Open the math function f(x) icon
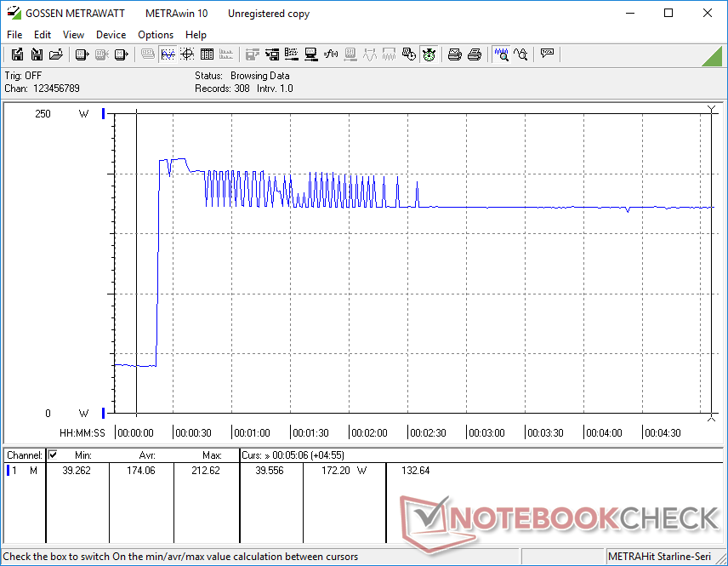This screenshot has height=566, width=728. click(x=331, y=54)
